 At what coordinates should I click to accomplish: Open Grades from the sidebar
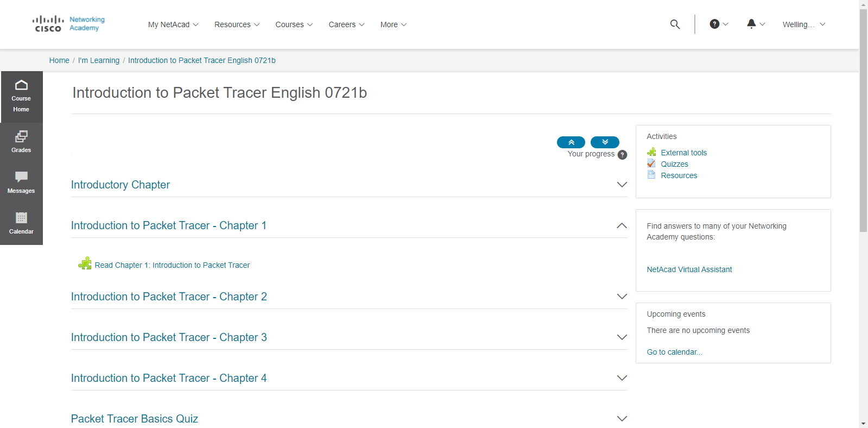coord(21,142)
